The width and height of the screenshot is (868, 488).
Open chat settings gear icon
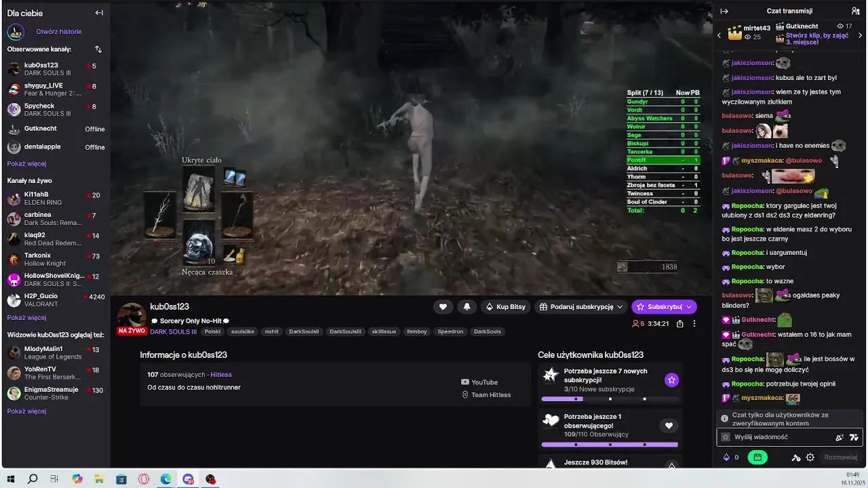click(x=810, y=457)
